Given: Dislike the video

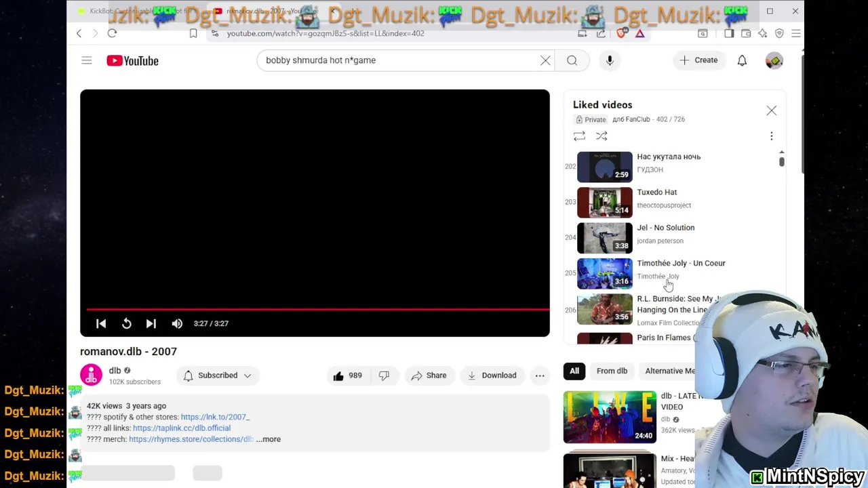Looking at the screenshot, I should point(384,375).
